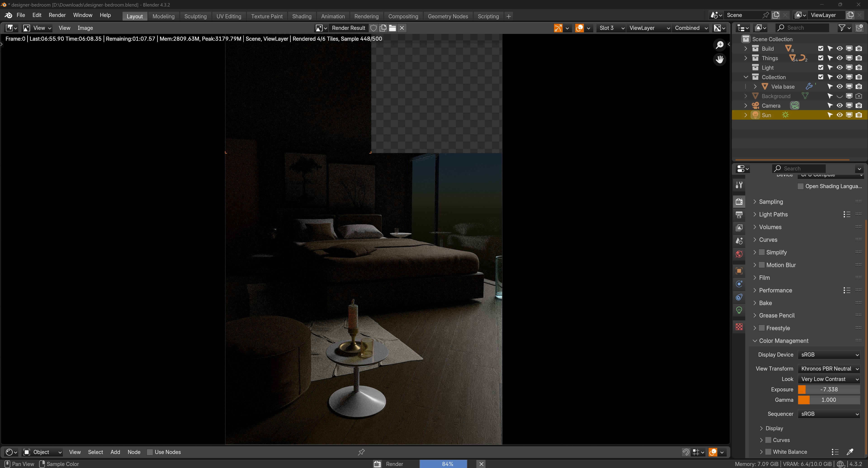This screenshot has width=868, height=468.
Task: Click the render progress bar at 84%
Action: click(x=447, y=464)
